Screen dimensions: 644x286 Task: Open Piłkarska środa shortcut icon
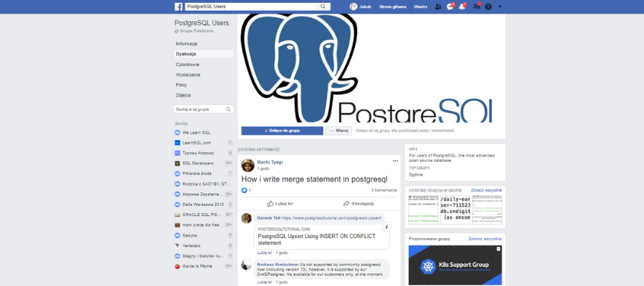click(x=177, y=174)
